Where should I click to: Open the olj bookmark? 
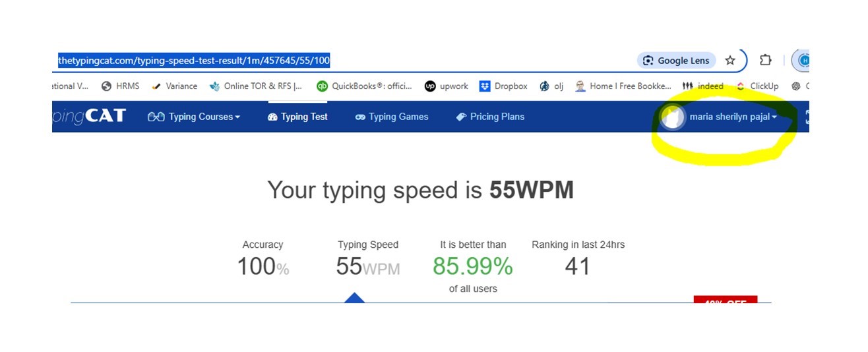pos(551,86)
